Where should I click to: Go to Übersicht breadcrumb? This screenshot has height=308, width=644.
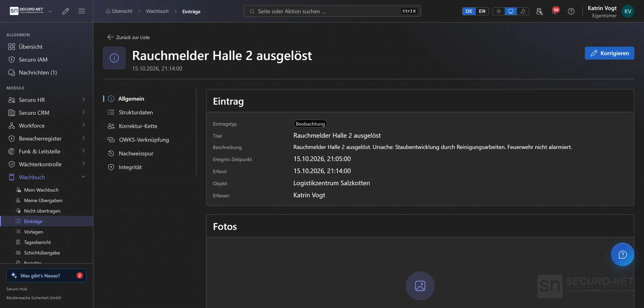coord(119,11)
